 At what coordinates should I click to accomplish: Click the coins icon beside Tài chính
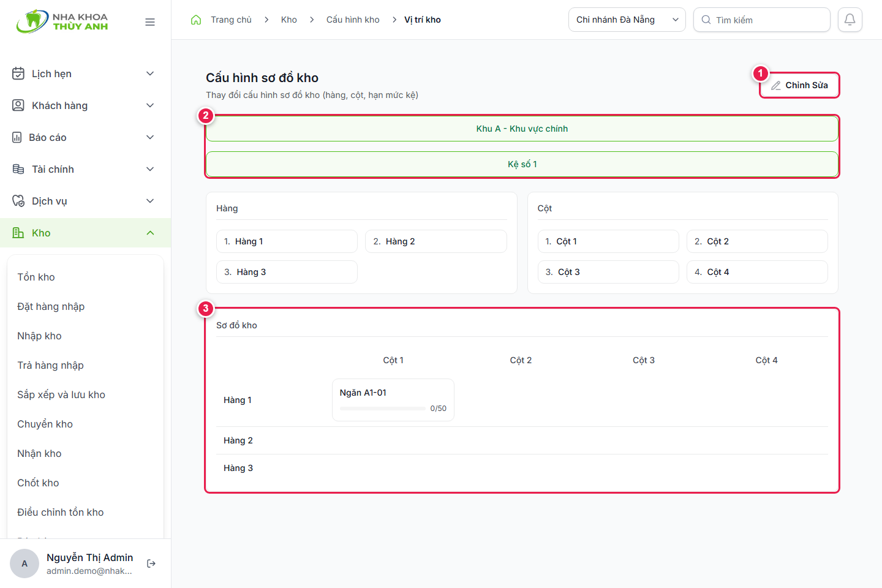[x=18, y=169]
